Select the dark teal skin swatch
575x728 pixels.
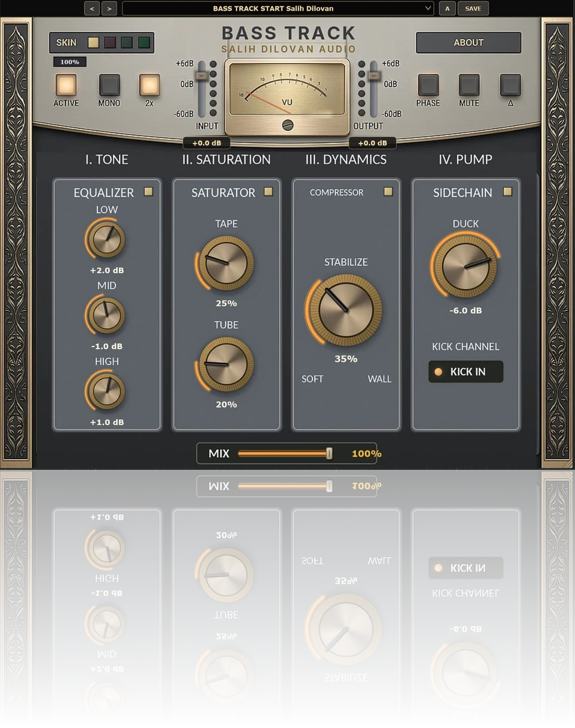pyautogui.click(x=127, y=43)
